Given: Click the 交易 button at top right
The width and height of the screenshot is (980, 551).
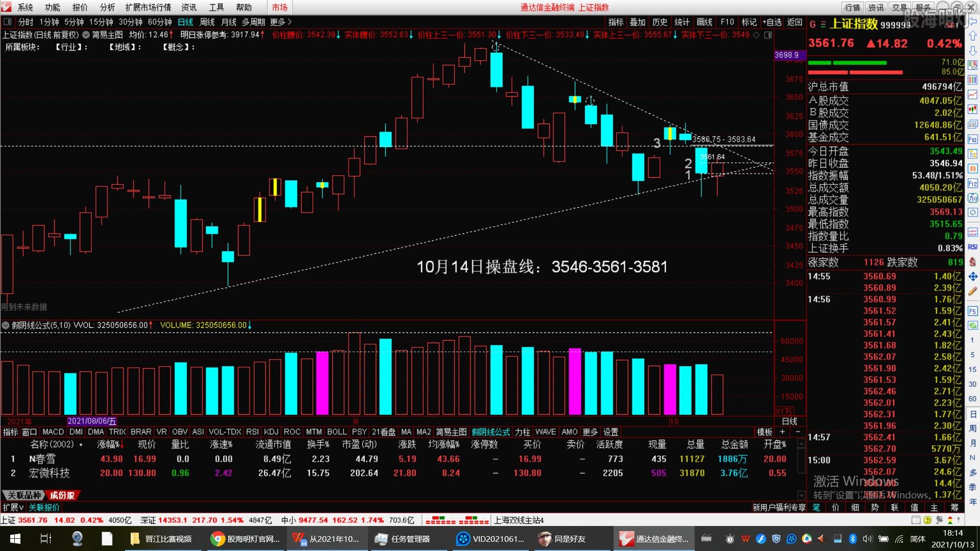Looking at the screenshot, I should [x=899, y=7].
